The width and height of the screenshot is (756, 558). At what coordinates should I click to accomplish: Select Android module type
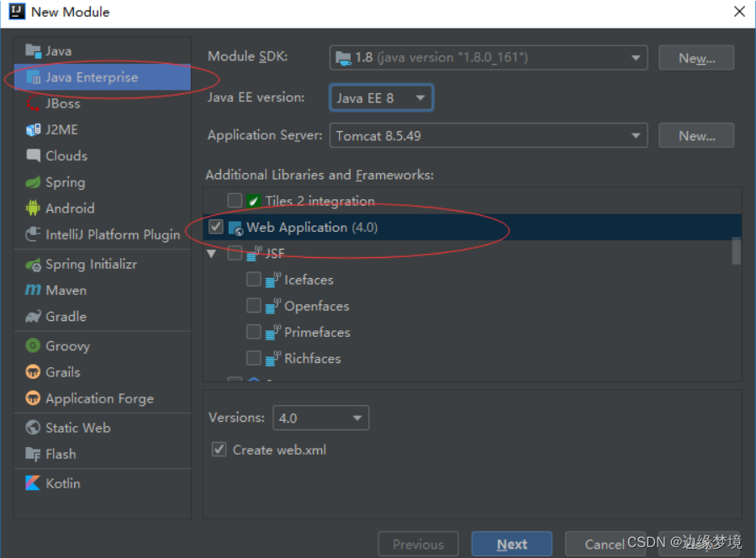(x=103, y=208)
